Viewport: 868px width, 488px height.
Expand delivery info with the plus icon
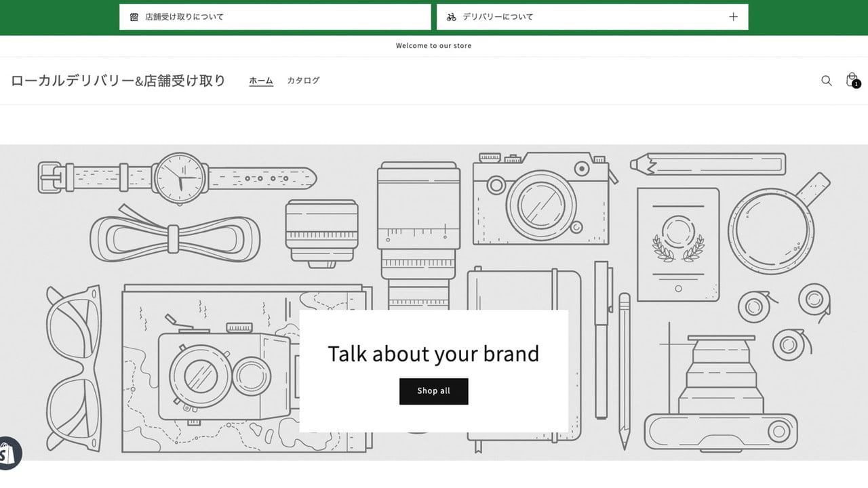(x=733, y=17)
